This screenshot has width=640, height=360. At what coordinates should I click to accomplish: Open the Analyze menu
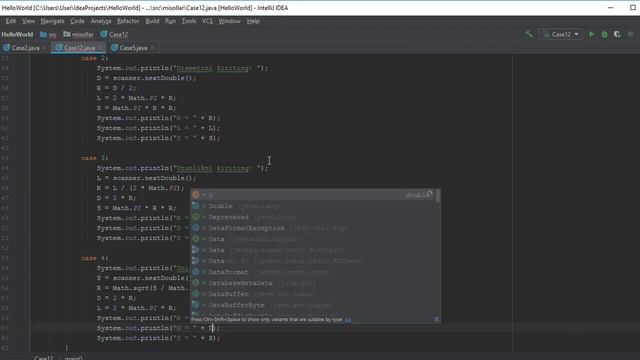click(101, 21)
